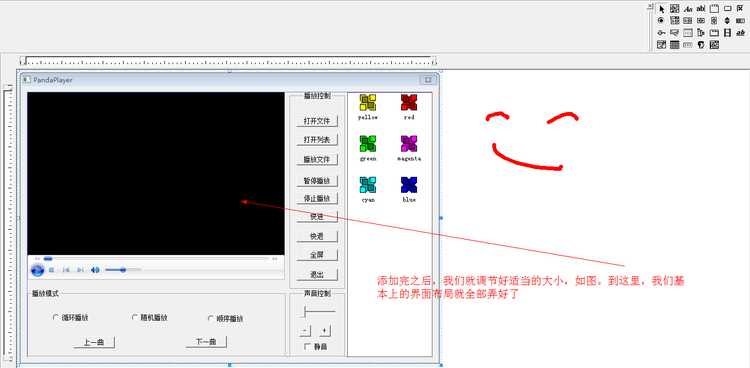Click the 打开文件 button

(317, 121)
